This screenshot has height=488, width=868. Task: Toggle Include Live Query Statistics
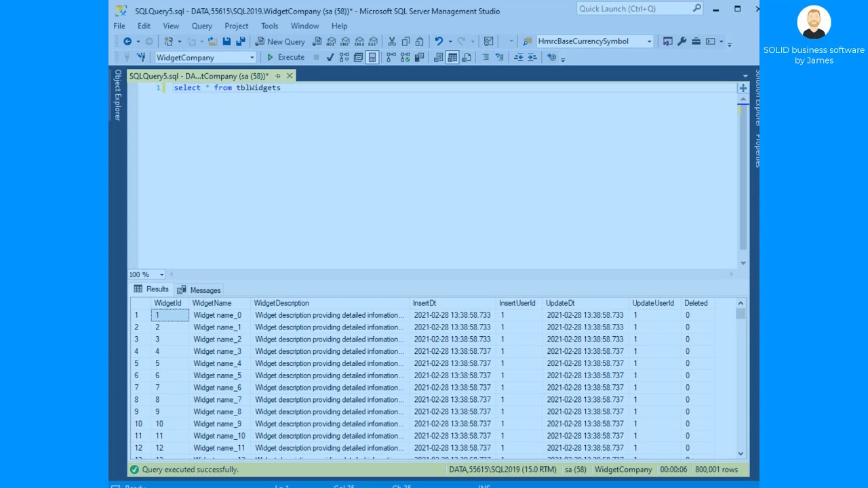coord(405,58)
